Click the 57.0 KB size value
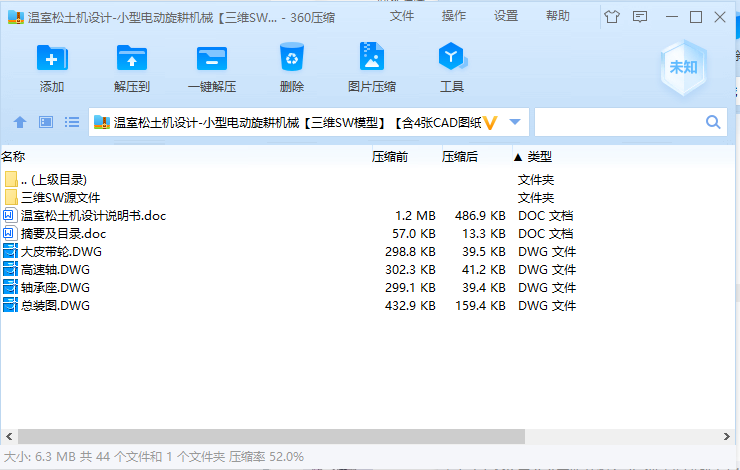The width and height of the screenshot is (740, 470). pyautogui.click(x=414, y=234)
